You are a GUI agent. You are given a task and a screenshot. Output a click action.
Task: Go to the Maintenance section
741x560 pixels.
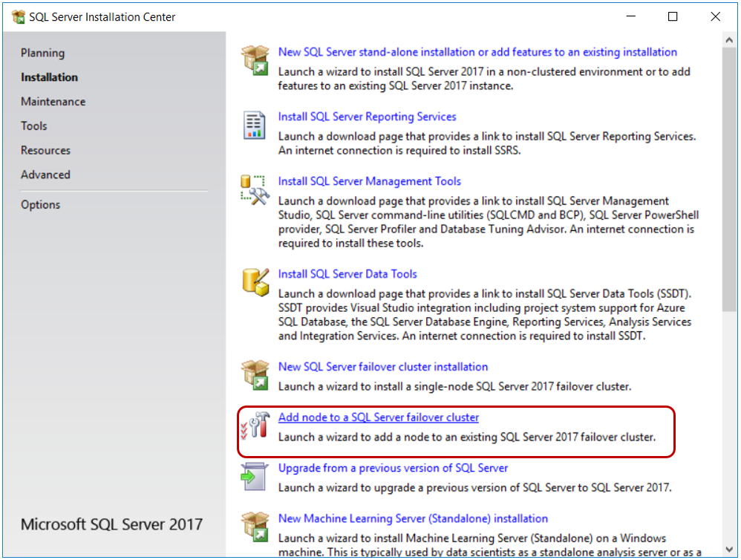53,102
